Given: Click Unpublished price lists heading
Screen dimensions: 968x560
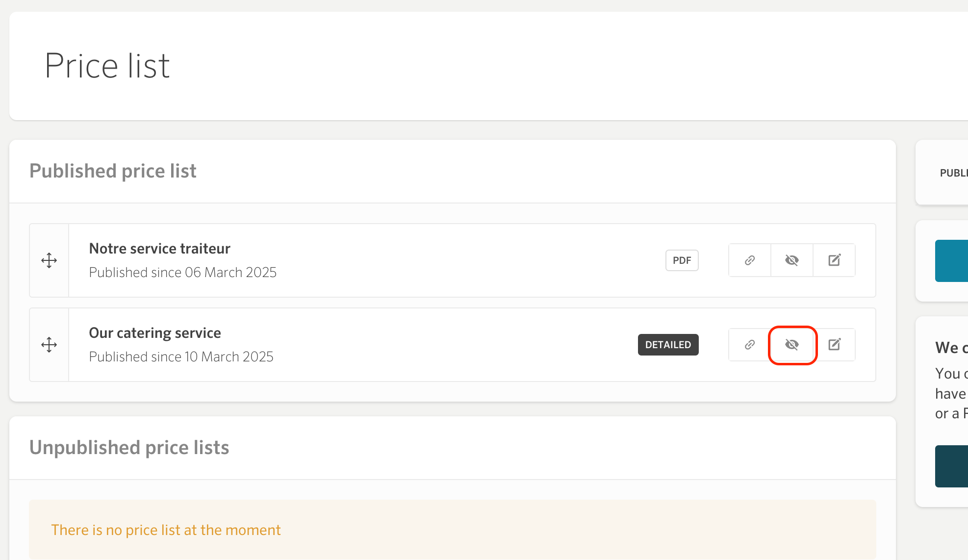Looking at the screenshot, I should (x=129, y=448).
